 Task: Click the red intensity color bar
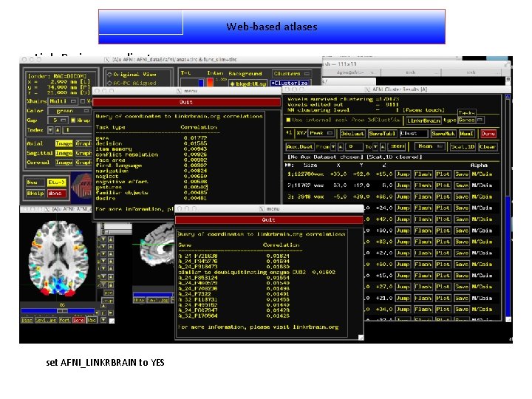point(211,83)
